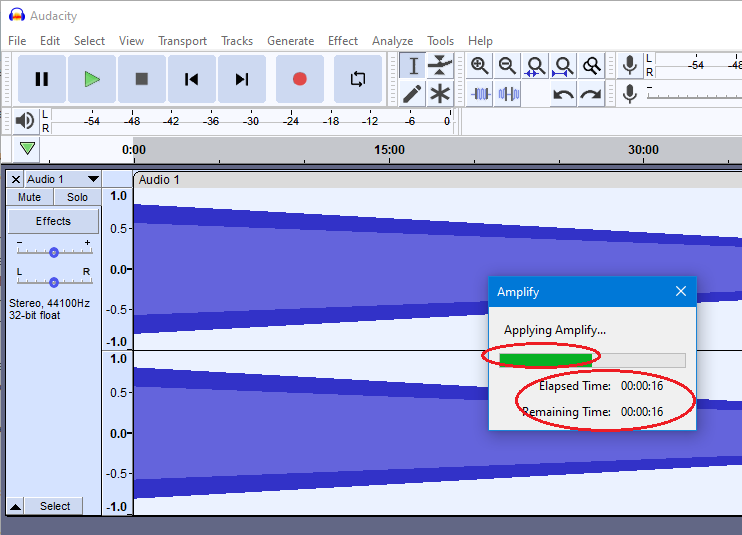Click the "Stereo, 44100Hz" track info text
The image size is (742, 535).
[x=49, y=303]
